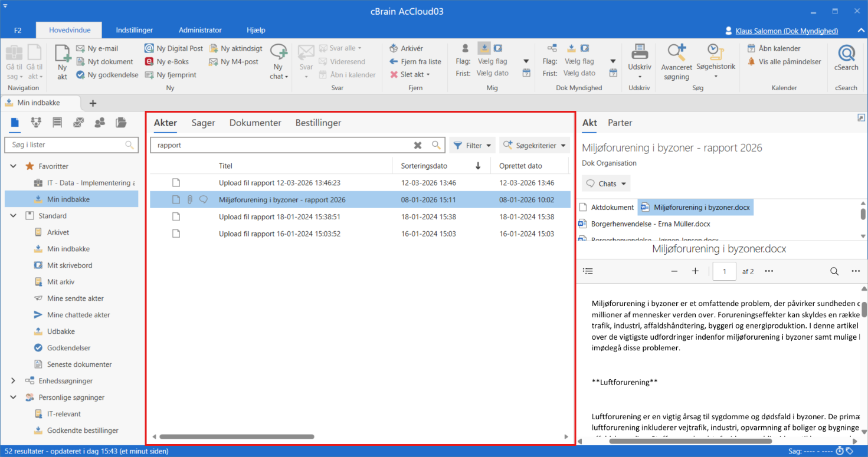Open the table of contents list icon

(x=588, y=271)
